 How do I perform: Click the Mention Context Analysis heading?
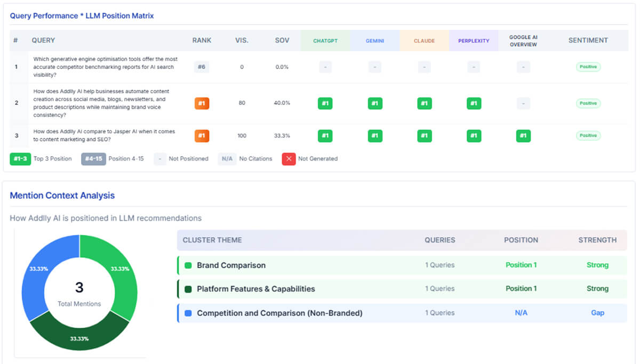(x=62, y=196)
